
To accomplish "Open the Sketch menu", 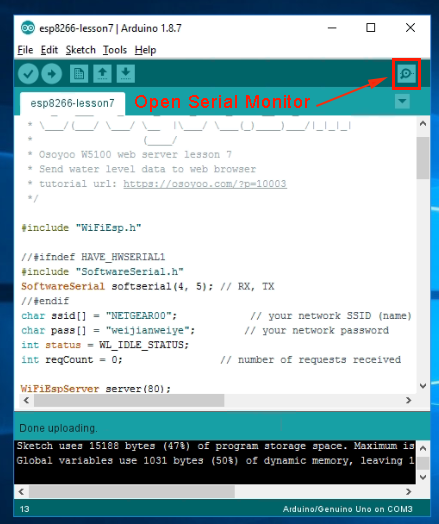I will tap(81, 50).
